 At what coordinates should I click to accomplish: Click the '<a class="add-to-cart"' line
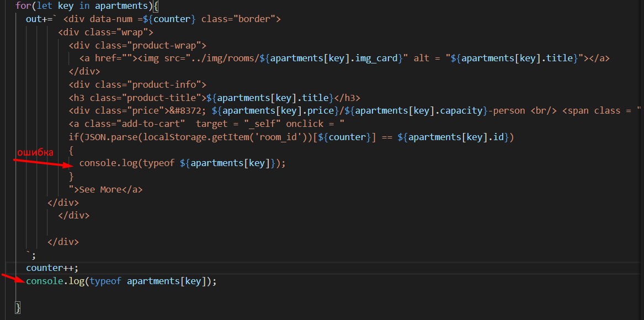pyautogui.click(x=206, y=124)
